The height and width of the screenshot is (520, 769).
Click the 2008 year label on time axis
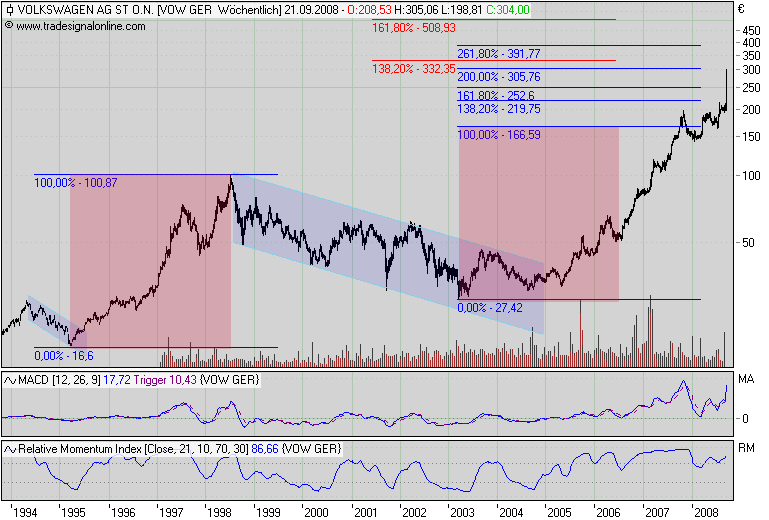[x=706, y=513]
